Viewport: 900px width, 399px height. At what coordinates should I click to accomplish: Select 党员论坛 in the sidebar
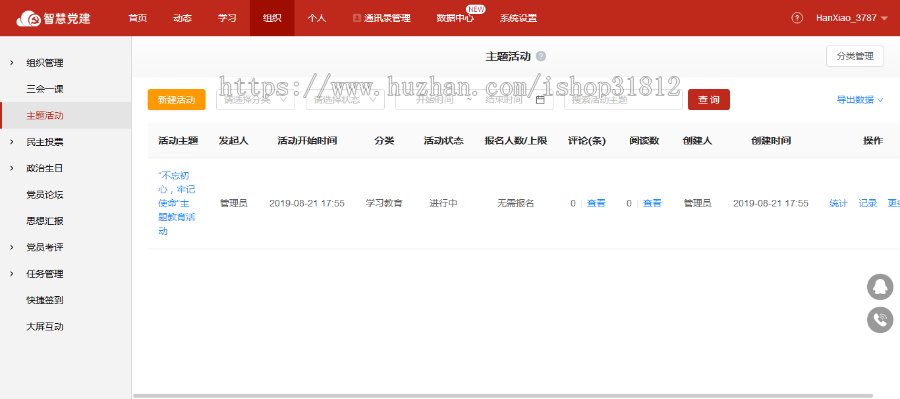point(45,195)
